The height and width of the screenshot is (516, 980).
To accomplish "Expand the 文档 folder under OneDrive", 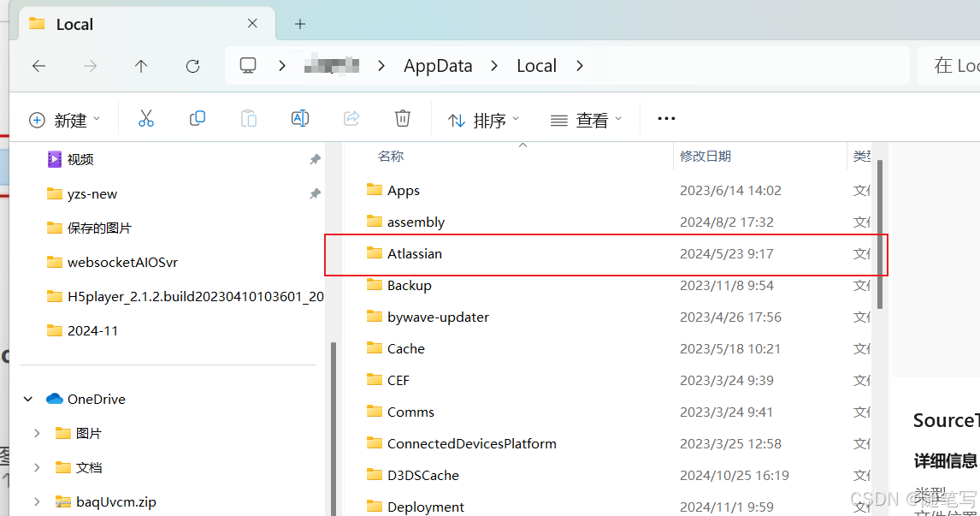I will (x=37, y=467).
